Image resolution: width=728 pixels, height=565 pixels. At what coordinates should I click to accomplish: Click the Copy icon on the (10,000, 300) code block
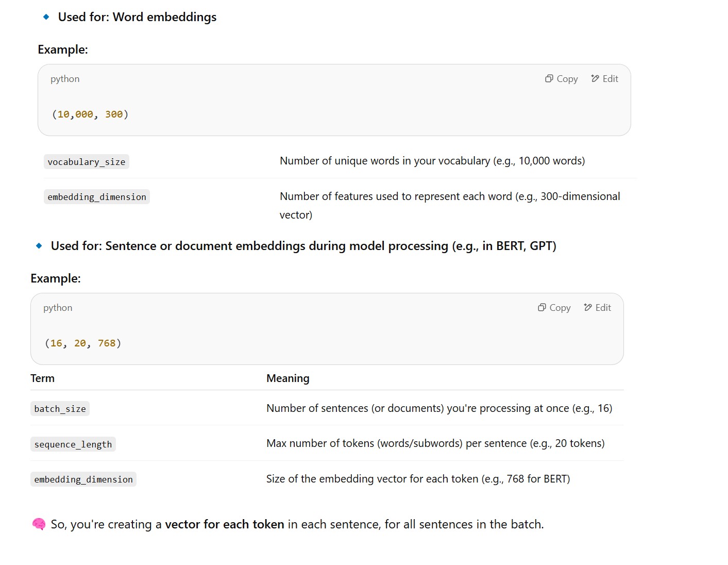pos(549,79)
